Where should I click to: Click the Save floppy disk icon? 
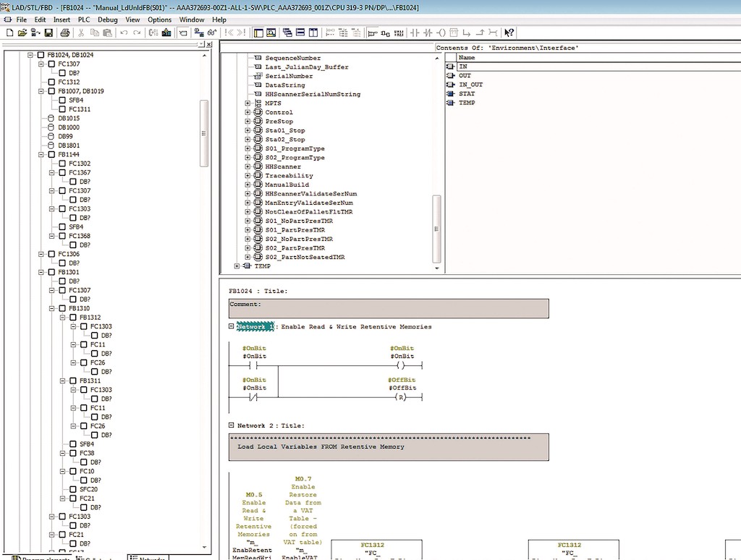tap(48, 33)
